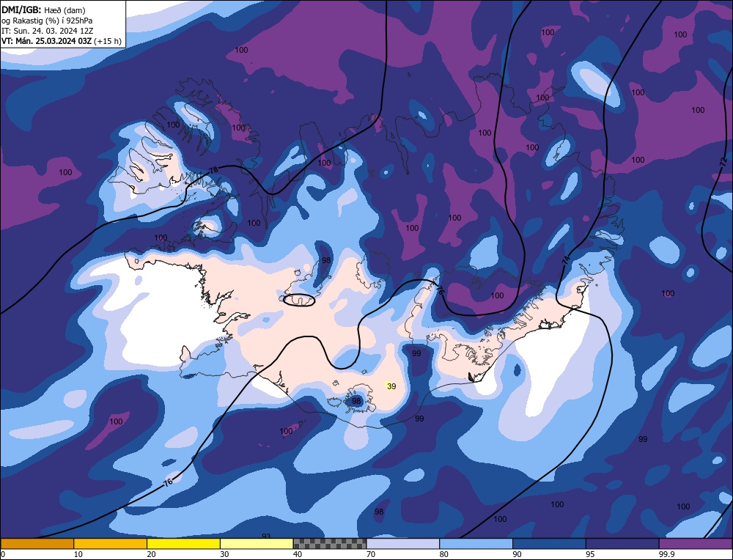The width and height of the screenshot is (733, 560).
Task: Click the pale yellow 30–40 legend swatch
Action: [x=257, y=543]
